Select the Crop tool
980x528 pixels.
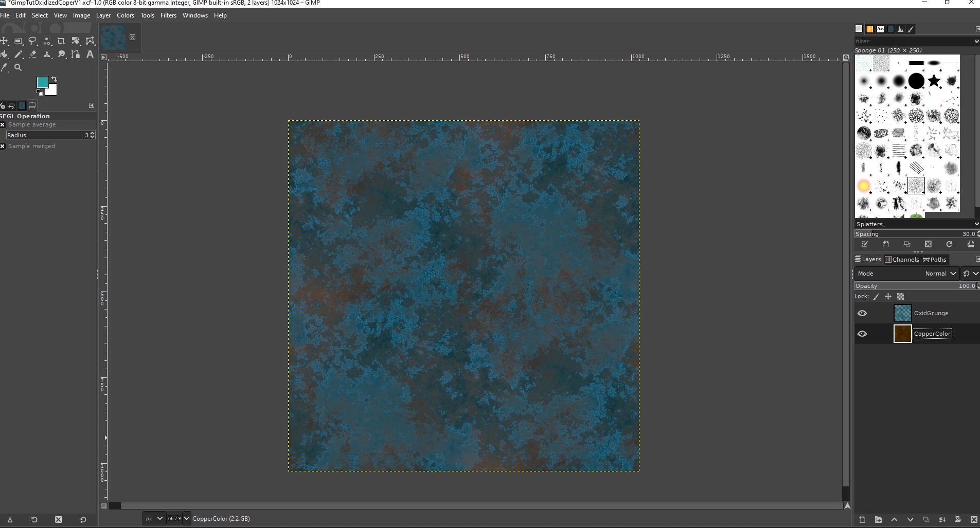pos(61,41)
